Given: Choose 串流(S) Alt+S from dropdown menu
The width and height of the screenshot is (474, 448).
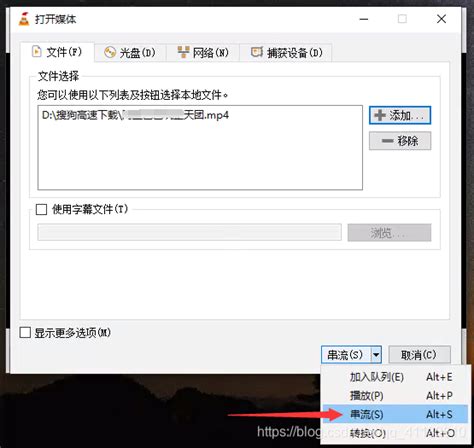Looking at the screenshot, I should point(395,414).
